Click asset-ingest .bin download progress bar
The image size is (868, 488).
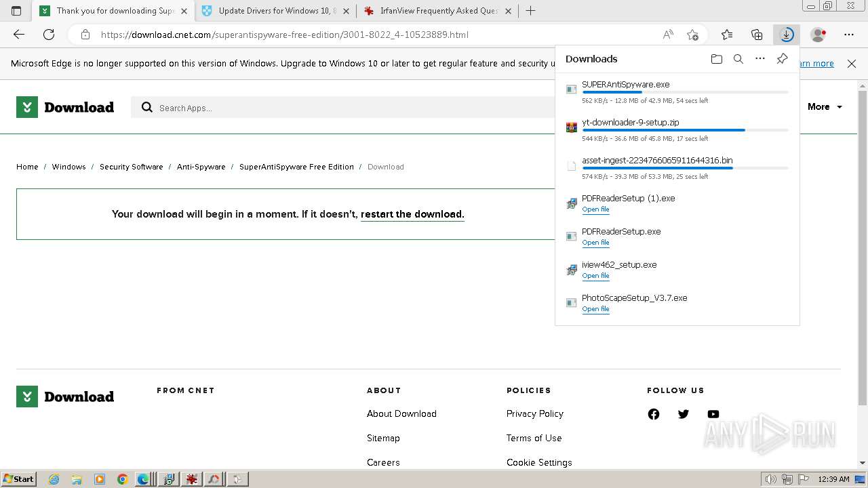point(685,168)
